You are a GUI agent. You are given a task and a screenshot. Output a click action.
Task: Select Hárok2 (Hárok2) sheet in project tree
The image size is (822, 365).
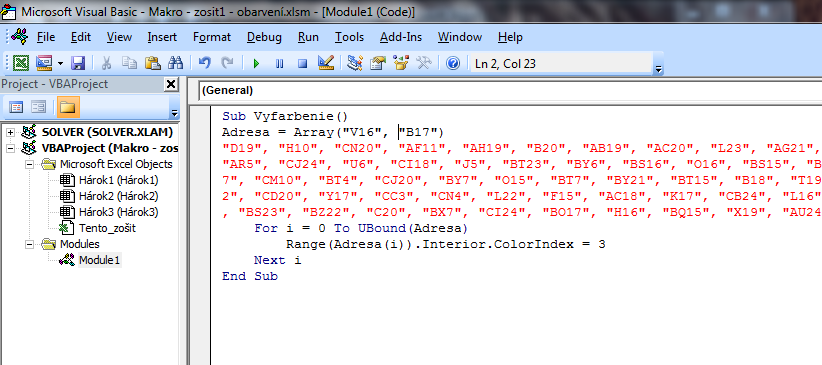[x=118, y=197]
